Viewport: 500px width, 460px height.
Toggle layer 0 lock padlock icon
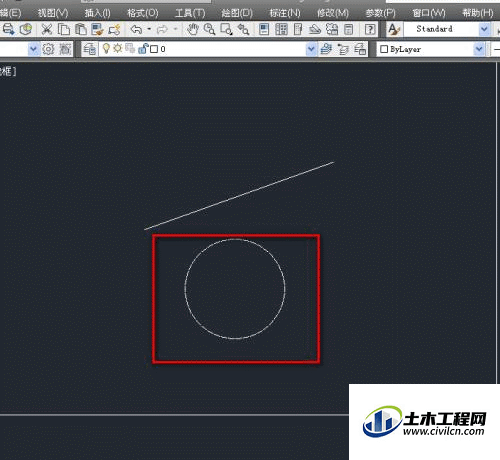(x=143, y=49)
